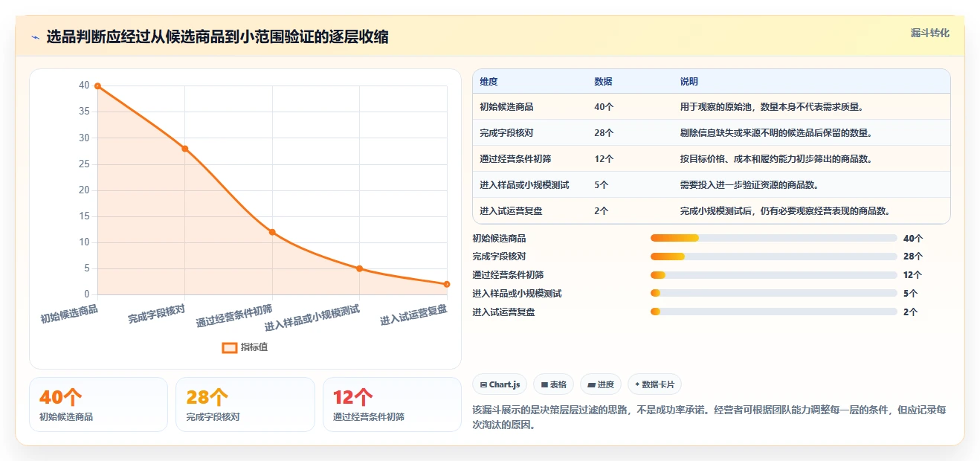Click the table description starting 剔除信息缺失
The height and width of the screenshot is (461, 980).
point(776,133)
